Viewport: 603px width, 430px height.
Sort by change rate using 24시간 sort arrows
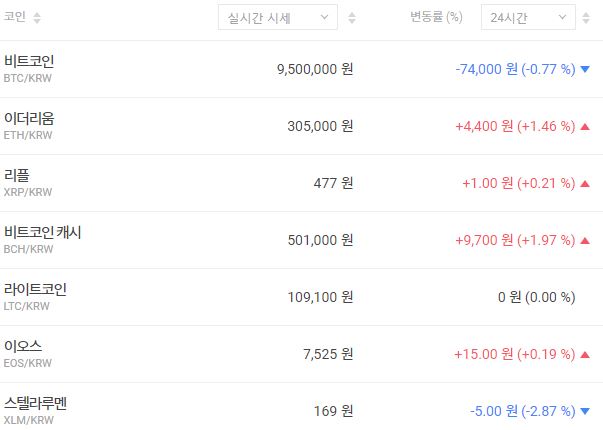click(590, 18)
